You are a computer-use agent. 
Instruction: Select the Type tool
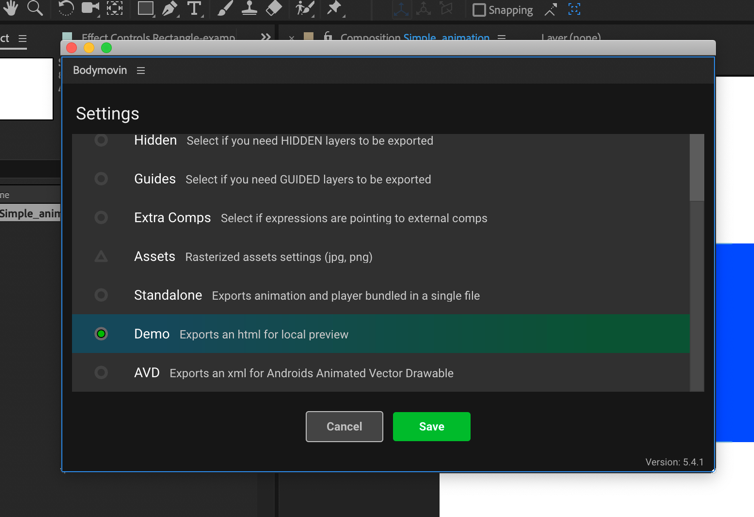tap(195, 9)
